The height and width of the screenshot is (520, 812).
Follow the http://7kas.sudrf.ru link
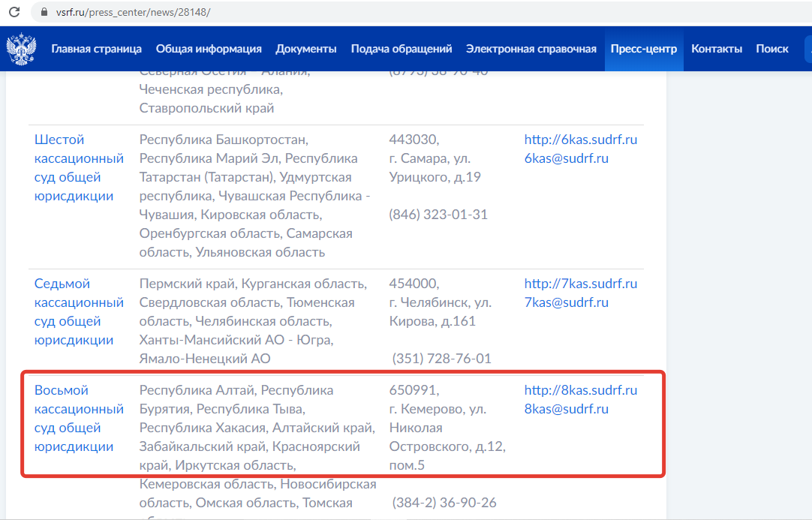coord(580,283)
